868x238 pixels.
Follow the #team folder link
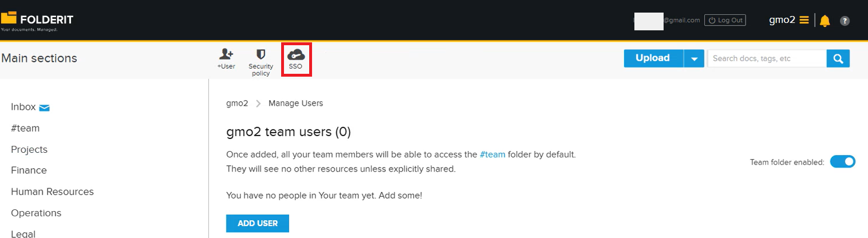pos(492,154)
